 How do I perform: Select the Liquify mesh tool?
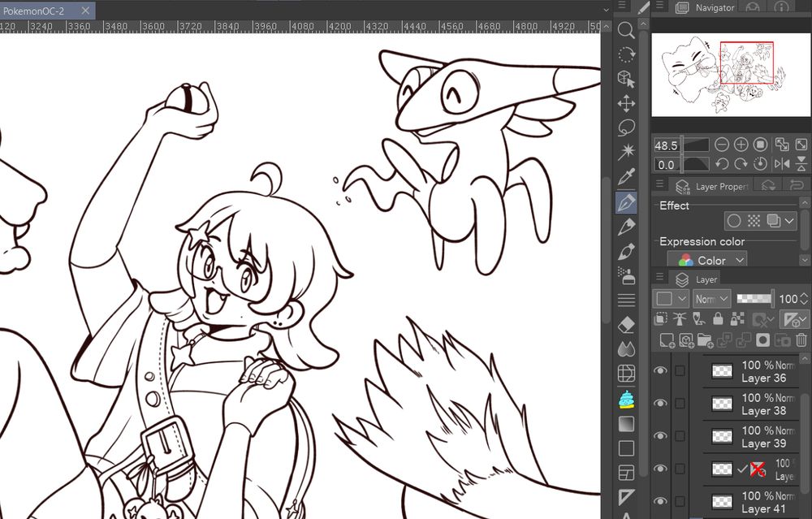click(626, 374)
